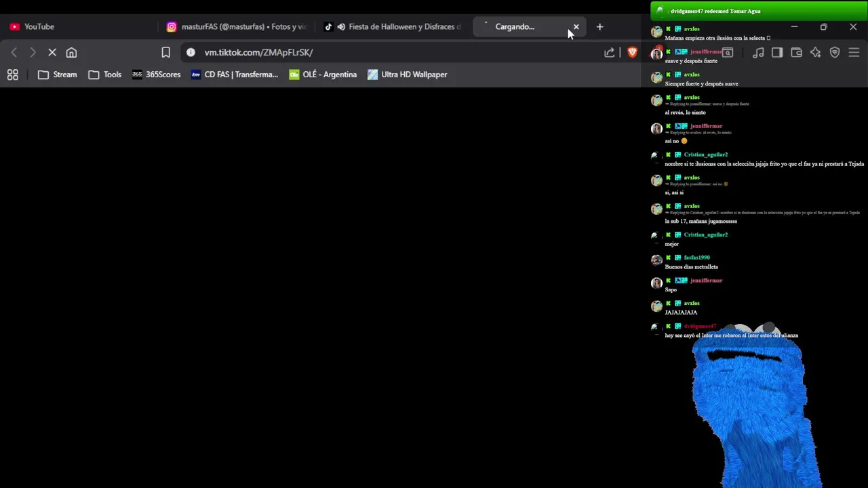
Task: Go back with the back arrow
Action: coord(14,52)
